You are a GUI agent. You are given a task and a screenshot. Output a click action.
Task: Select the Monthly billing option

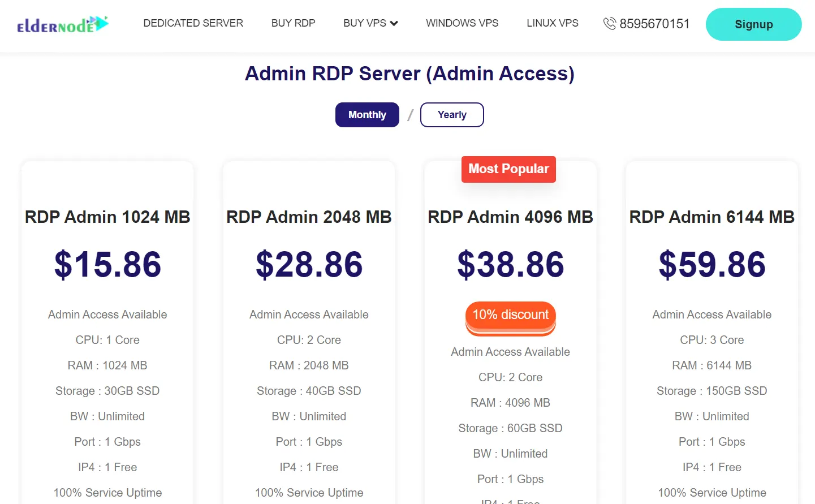pyautogui.click(x=366, y=114)
